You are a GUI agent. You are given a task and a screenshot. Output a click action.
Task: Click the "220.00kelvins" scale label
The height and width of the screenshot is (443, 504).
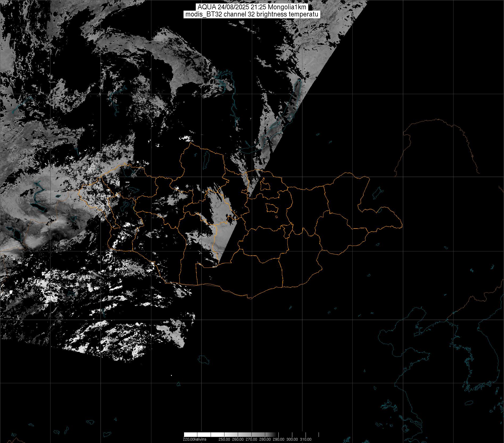(x=194, y=439)
